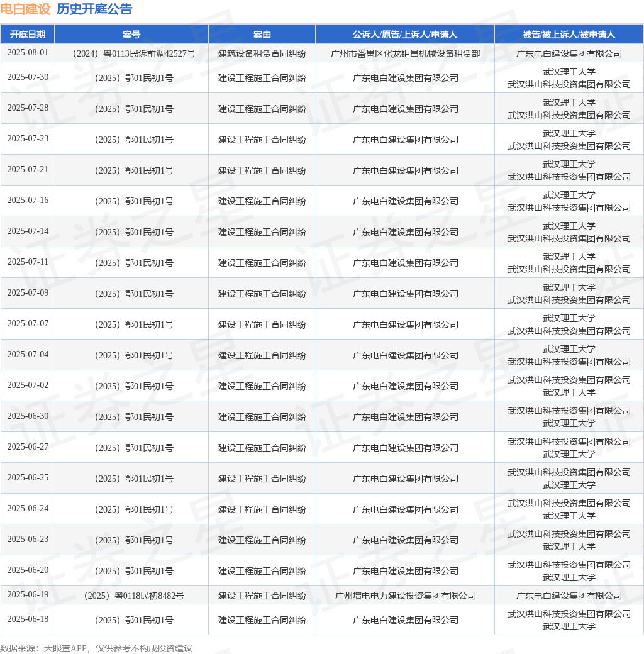Click 武汉理工大学 in the 2025-06-18 row
Image resolution: width=644 pixels, height=654 pixels.
(x=569, y=626)
